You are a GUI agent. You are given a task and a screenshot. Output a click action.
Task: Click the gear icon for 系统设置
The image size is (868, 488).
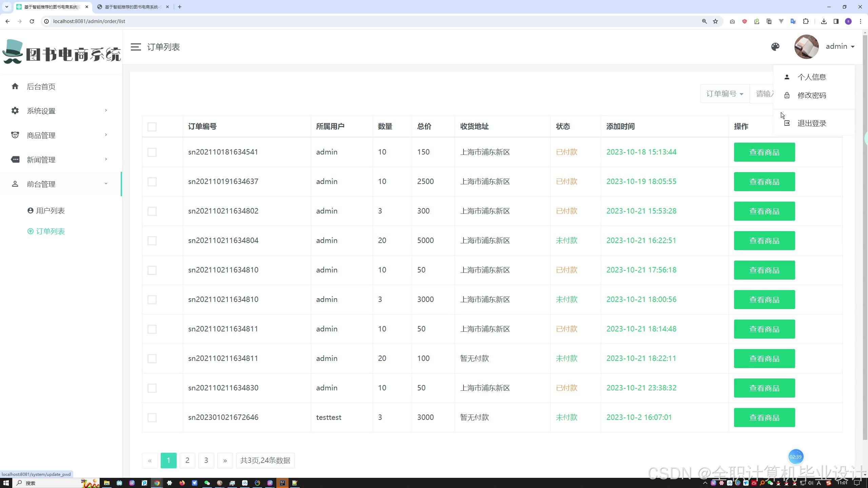tap(15, 110)
